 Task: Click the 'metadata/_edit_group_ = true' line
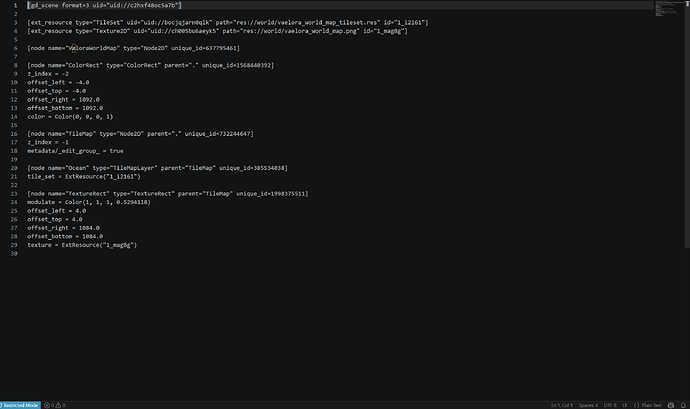(x=75, y=151)
